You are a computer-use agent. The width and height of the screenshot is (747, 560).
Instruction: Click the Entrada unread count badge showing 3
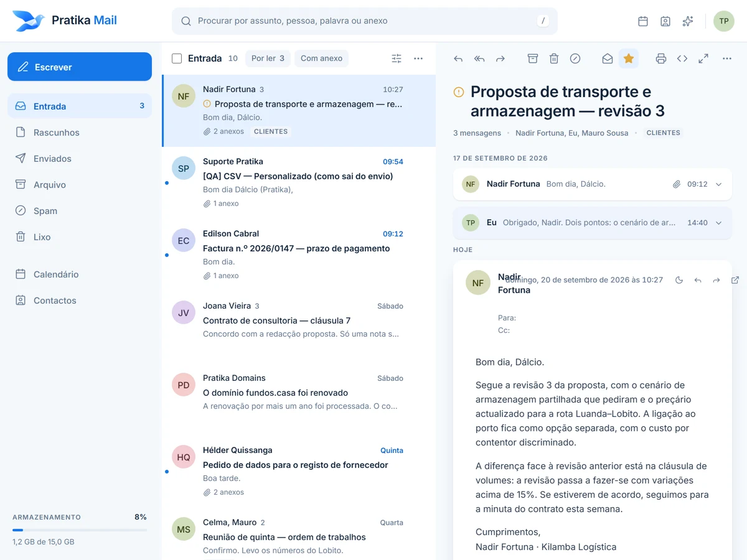coord(142,106)
